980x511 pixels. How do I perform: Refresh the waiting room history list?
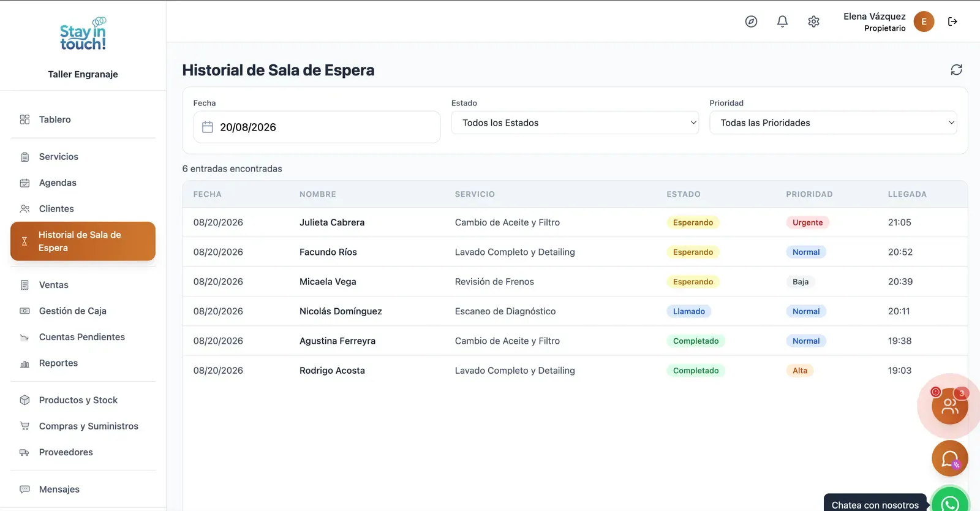(x=956, y=70)
